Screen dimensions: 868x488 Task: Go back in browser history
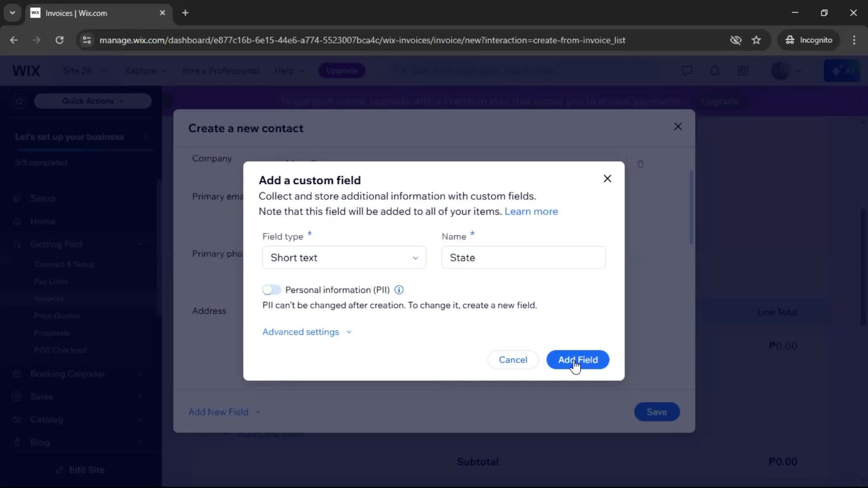pos(14,40)
